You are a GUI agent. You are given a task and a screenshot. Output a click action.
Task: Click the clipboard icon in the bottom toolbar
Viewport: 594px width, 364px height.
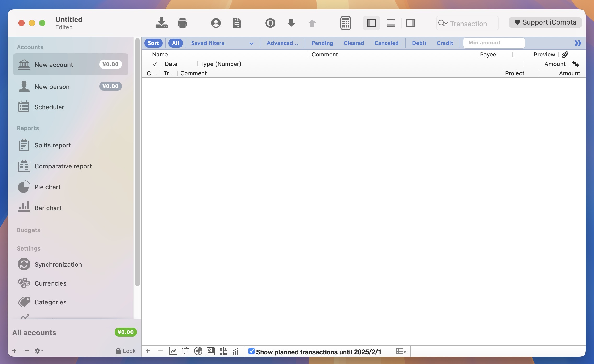tap(185, 351)
